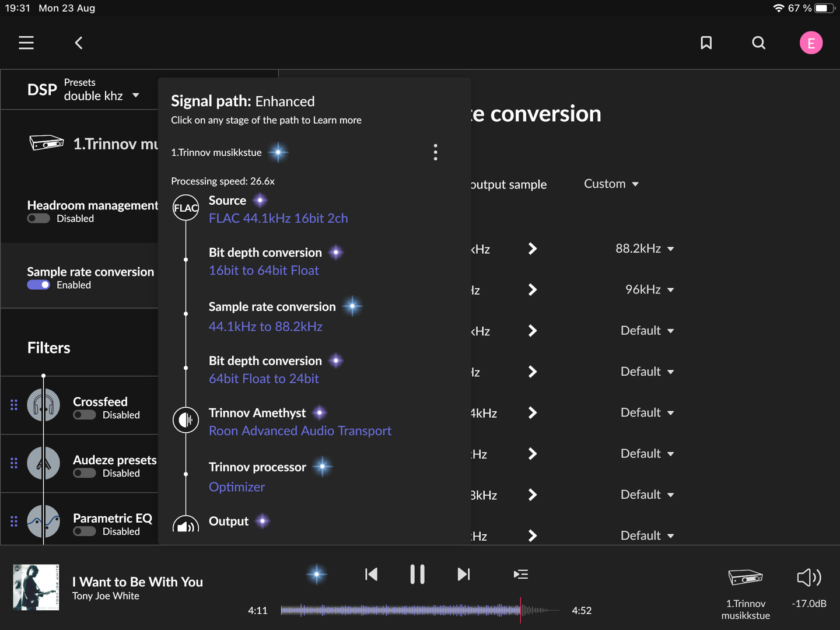The image size is (840, 630).
Task: Turn on the Crossfeed filter toggle
Action: (85, 415)
